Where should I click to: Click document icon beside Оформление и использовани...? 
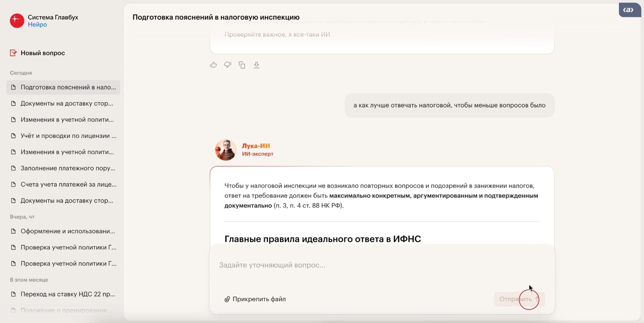click(x=14, y=231)
